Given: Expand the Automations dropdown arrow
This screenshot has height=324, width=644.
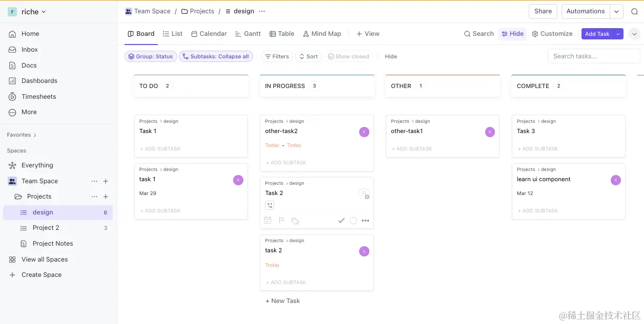Looking at the screenshot, I should tap(616, 11).
